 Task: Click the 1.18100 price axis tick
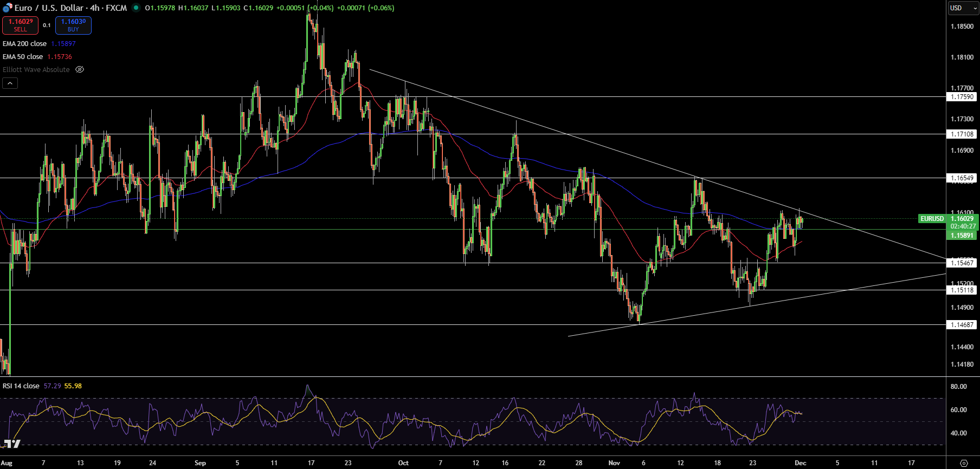962,57
